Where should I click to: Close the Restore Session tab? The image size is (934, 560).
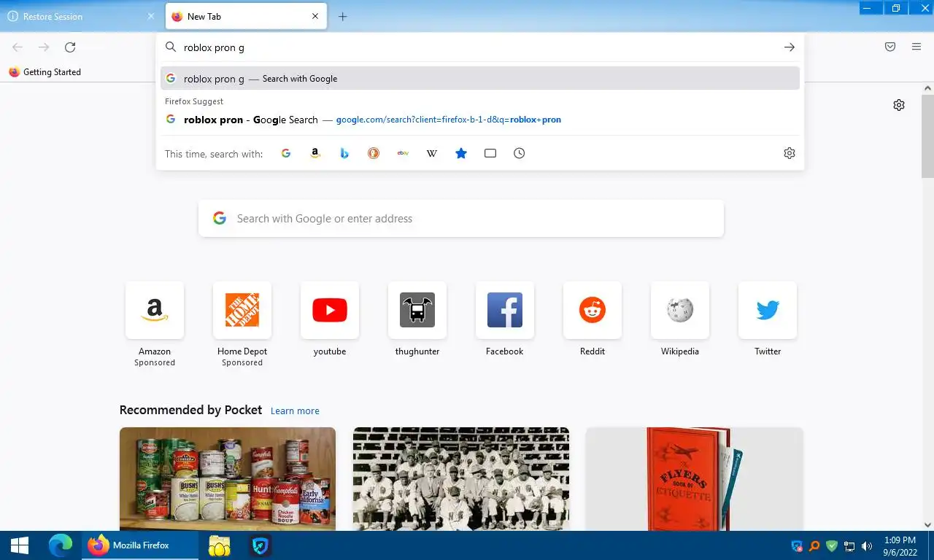pyautogui.click(x=151, y=16)
